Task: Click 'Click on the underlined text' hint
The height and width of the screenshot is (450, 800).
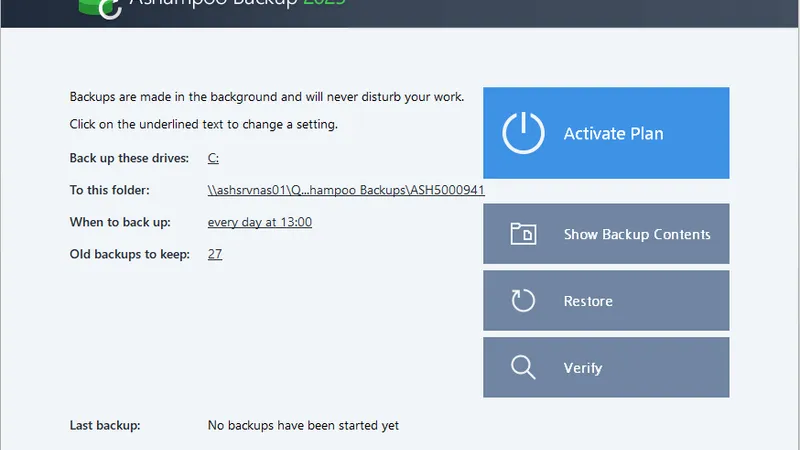Action: 204,124
